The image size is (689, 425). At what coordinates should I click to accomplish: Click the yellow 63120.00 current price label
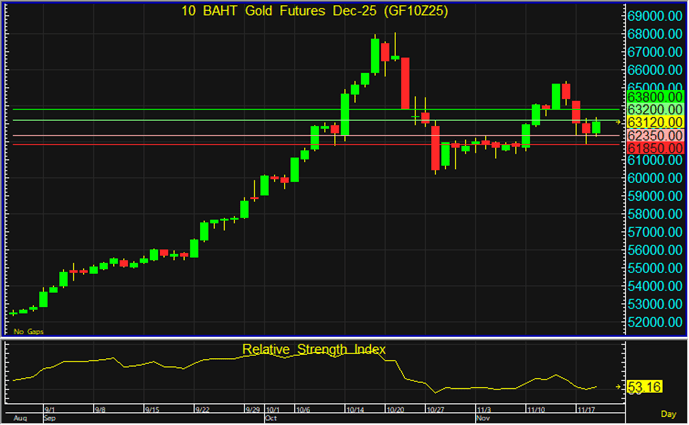pos(655,121)
